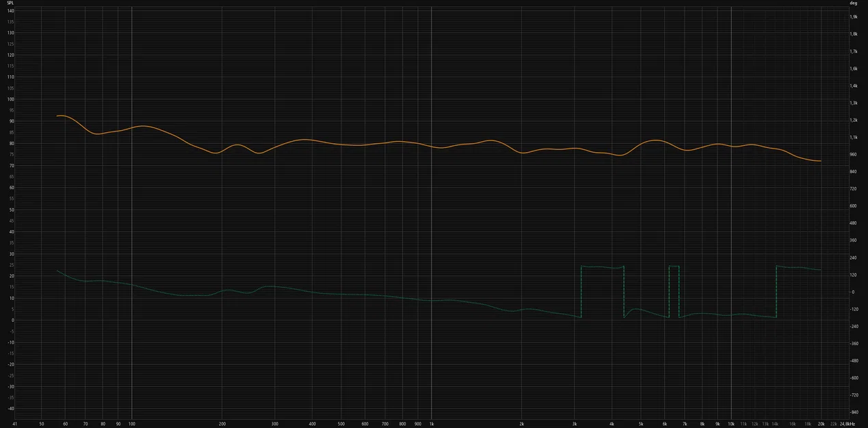Click the 10k label on frequency axis
The height and width of the screenshot is (428, 868).
[x=731, y=424]
